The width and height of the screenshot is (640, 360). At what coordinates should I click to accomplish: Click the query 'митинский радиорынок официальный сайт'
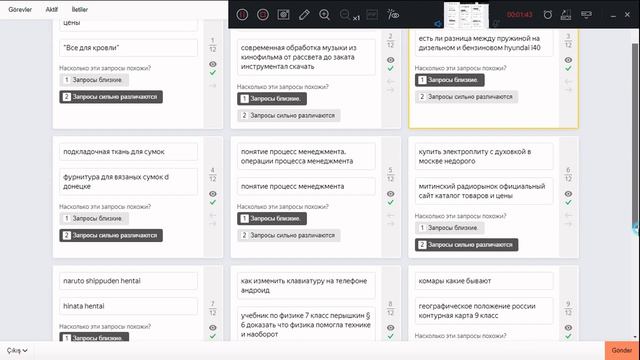[x=484, y=191]
